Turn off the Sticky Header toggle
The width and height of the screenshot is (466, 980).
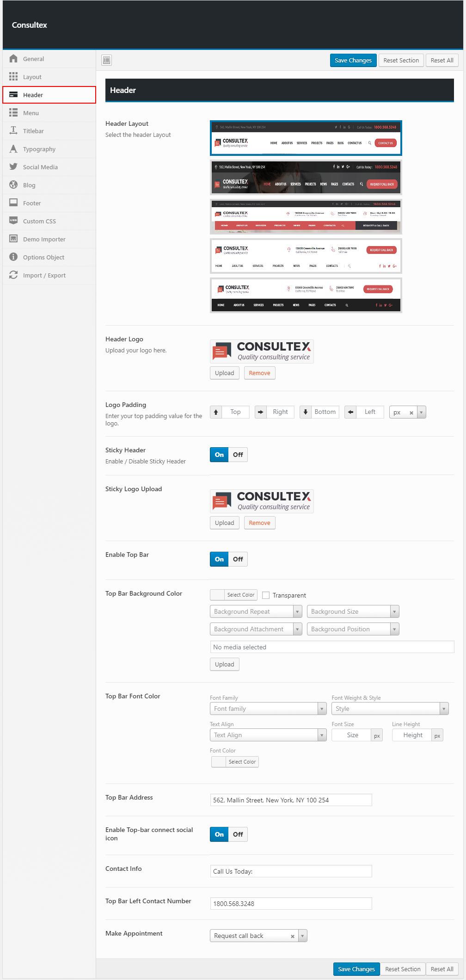[x=238, y=455]
